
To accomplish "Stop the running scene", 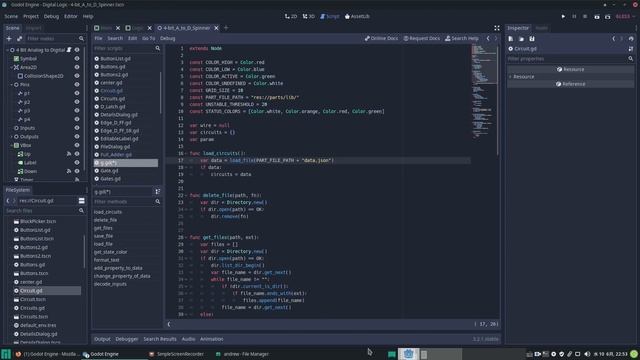I will click(x=585, y=16).
